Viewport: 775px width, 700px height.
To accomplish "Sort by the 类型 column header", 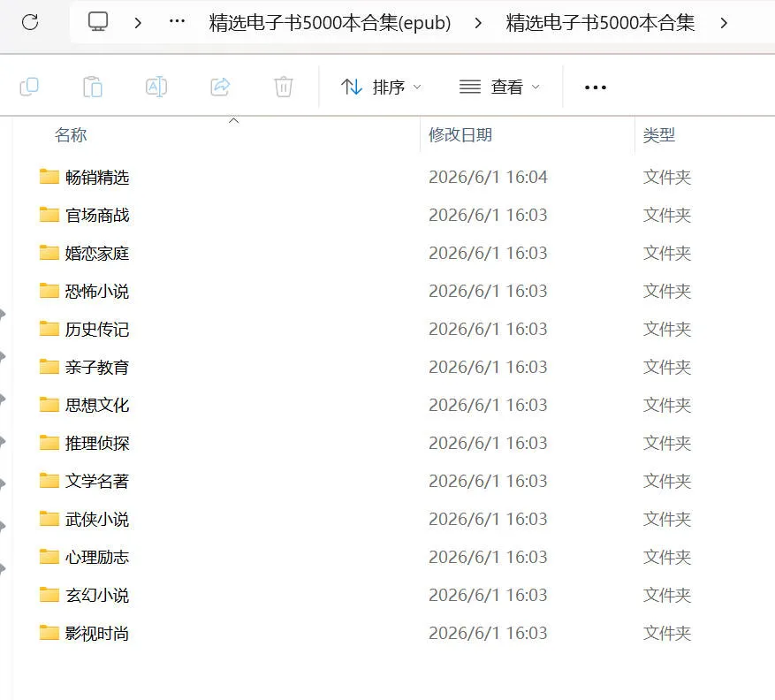I will point(659,135).
